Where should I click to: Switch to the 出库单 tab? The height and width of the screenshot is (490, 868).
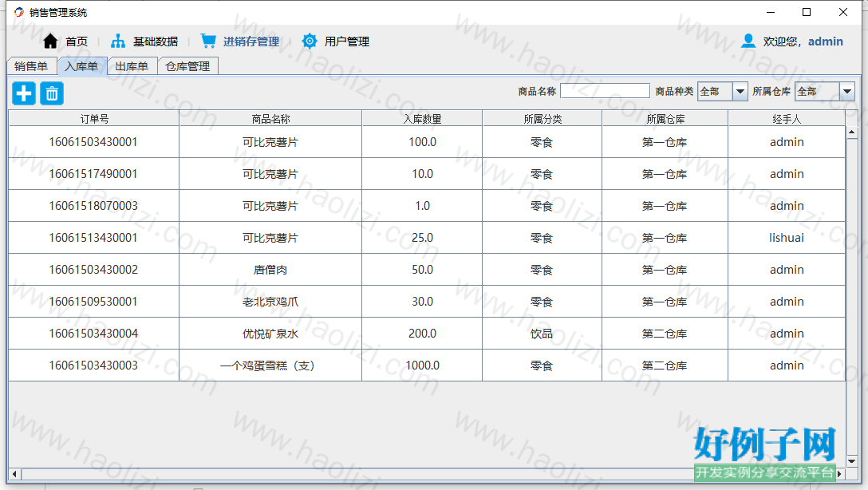click(x=132, y=66)
